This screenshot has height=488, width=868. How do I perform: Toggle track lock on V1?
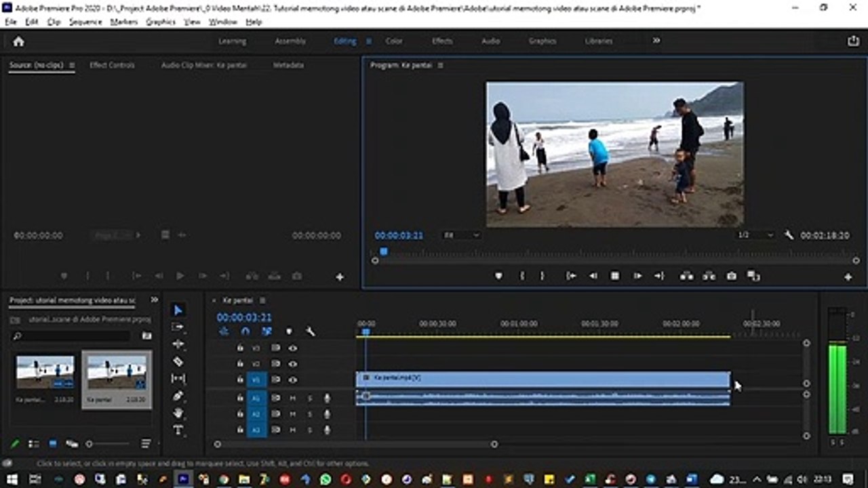pyautogui.click(x=239, y=380)
